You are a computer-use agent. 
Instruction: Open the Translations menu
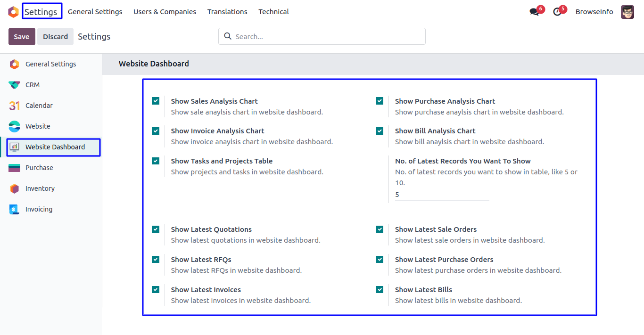[x=227, y=12]
